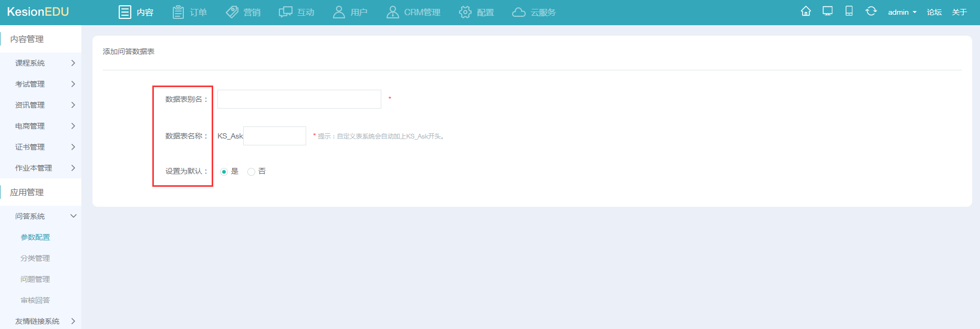Open the 配置 settings gear icon
Image resolution: width=980 pixels, height=329 pixels.
(465, 12)
